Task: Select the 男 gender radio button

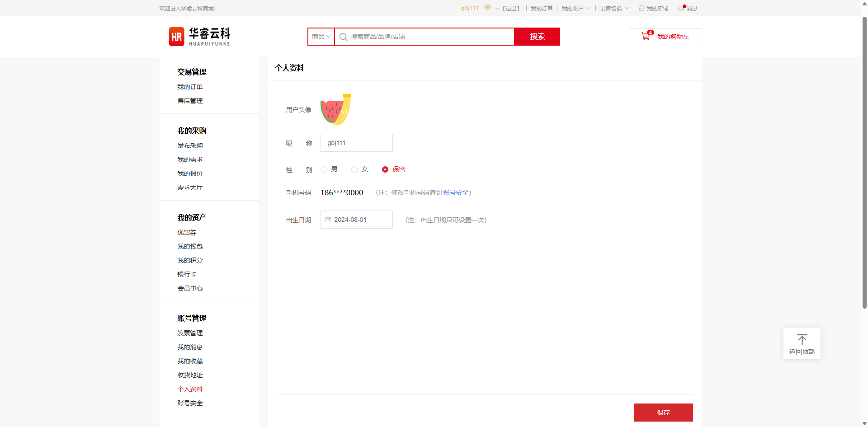Action: click(x=324, y=169)
